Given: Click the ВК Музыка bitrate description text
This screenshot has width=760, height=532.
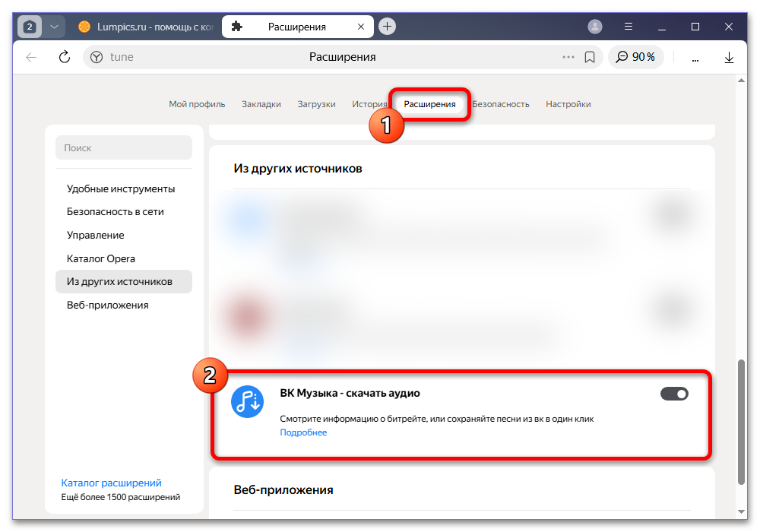Looking at the screenshot, I should tap(437, 419).
